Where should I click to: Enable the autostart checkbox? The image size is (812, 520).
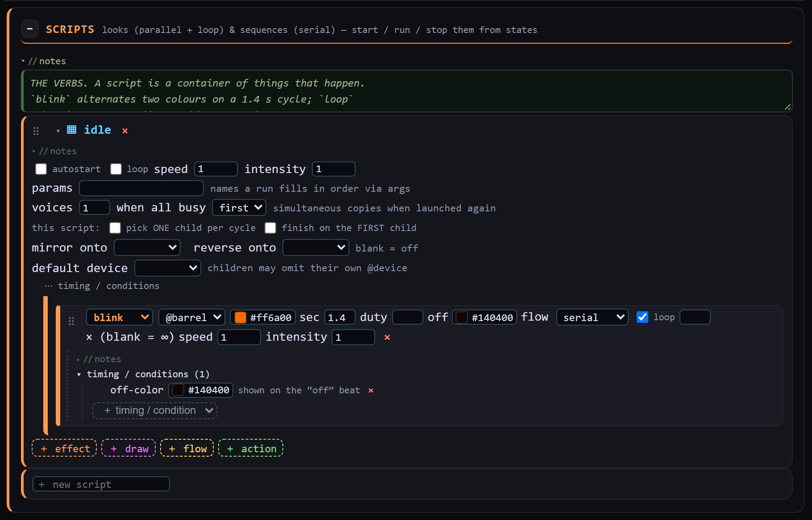point(41,169)
